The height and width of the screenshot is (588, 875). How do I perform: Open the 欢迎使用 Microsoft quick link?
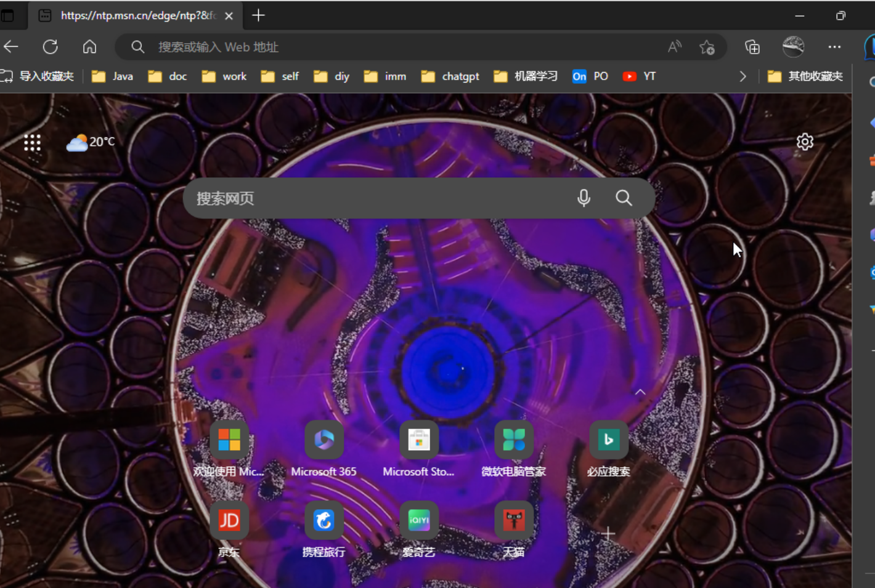pyautogui.click(x=229, y=449)
